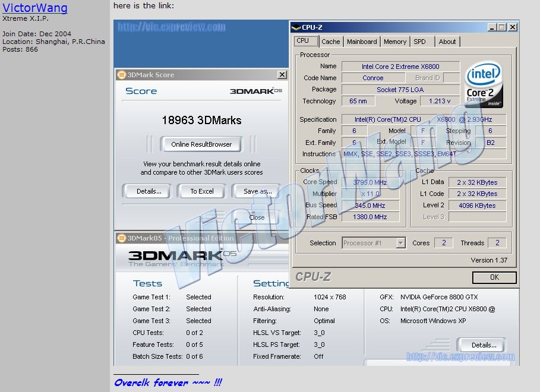
Task: Click the Technology value 65 nm
Action: pos(358,101)
